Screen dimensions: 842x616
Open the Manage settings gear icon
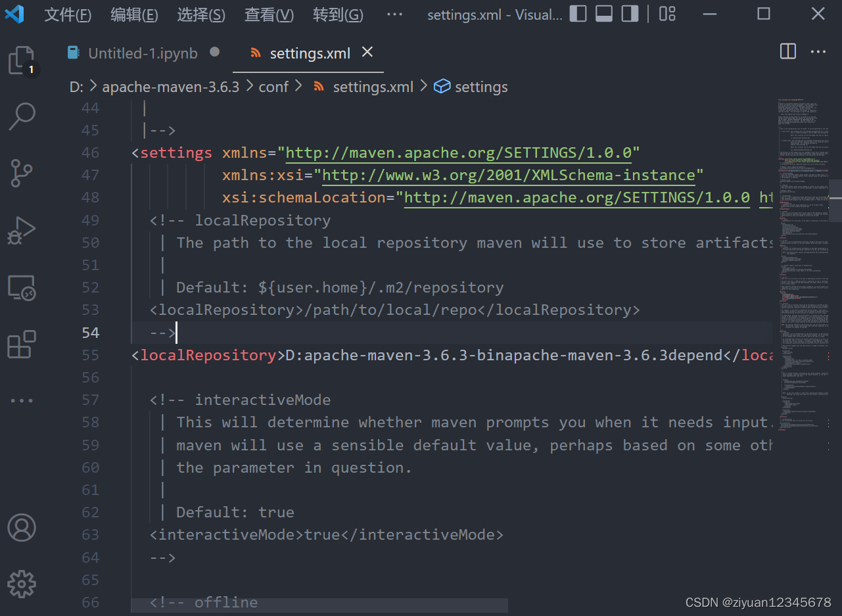pos(22,584)
